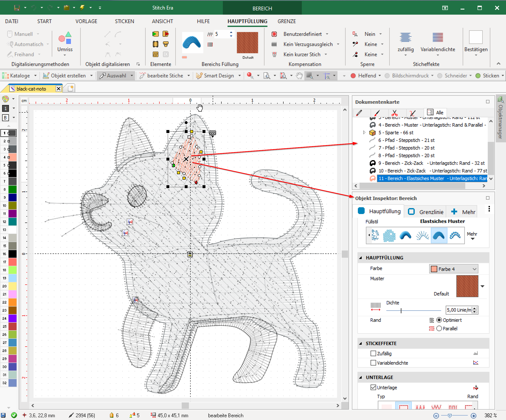
Task: Open the Mehr fill styles dropdown
Action: pos(472,236)
